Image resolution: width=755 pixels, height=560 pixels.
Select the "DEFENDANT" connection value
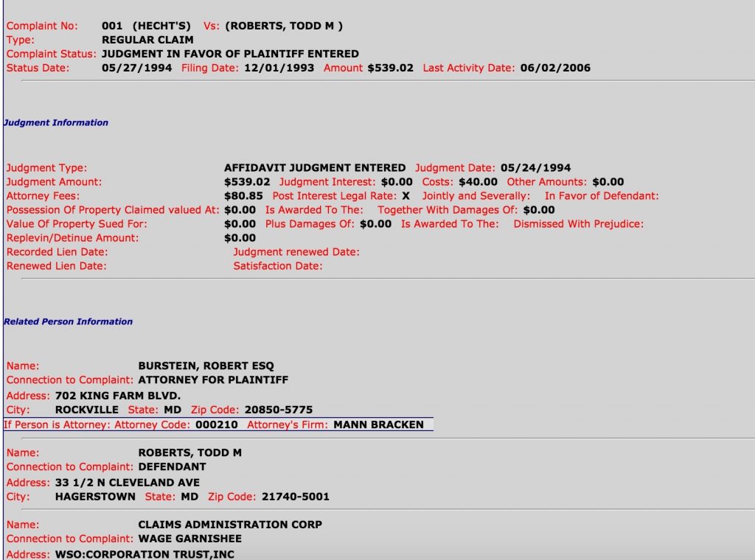tap(172, 467)
